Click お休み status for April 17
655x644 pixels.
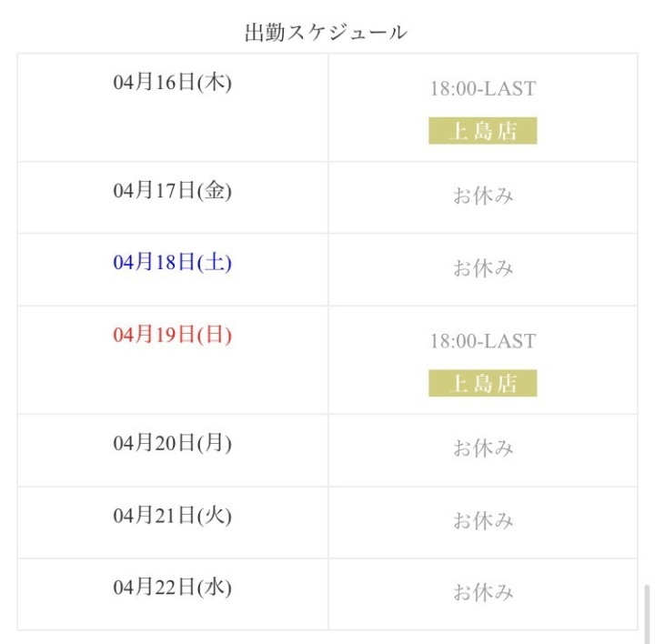483,196
